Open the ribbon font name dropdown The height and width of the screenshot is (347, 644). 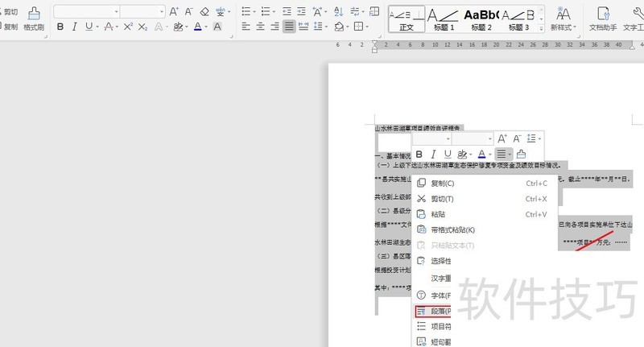(116, 12)
